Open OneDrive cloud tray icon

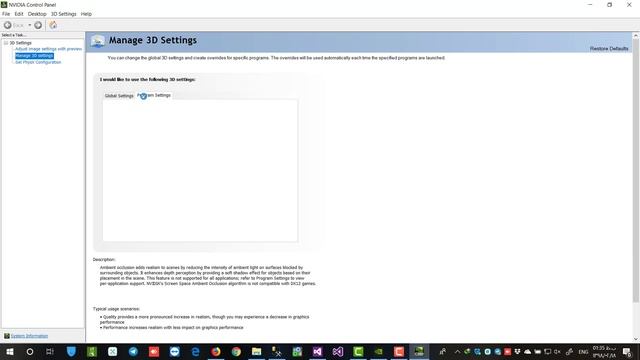(527, 351)
